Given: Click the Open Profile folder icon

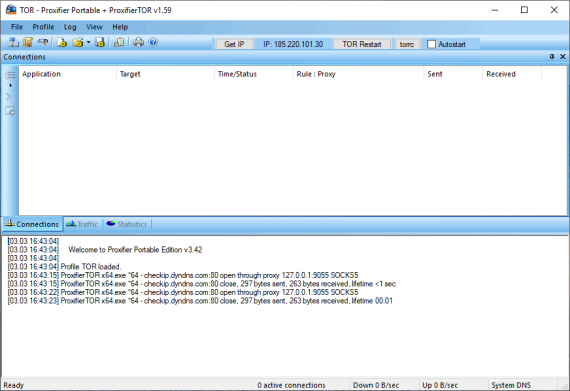Looking at the screenshot, I should pos(77,43).
